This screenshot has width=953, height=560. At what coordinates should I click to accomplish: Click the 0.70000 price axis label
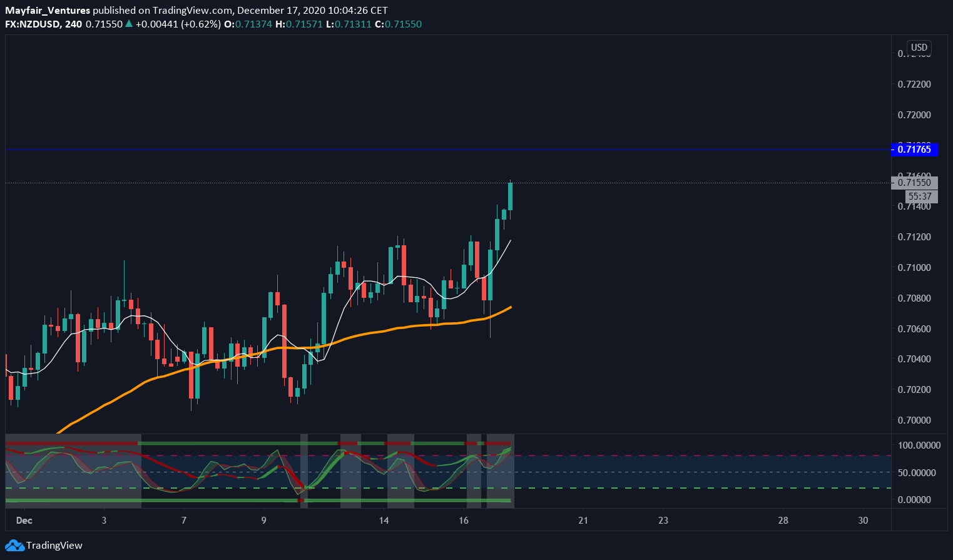(x=914, y=420)
